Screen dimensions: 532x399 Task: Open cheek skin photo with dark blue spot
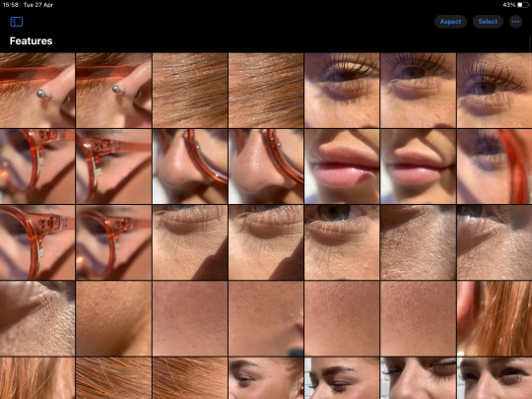pos(266,318)
